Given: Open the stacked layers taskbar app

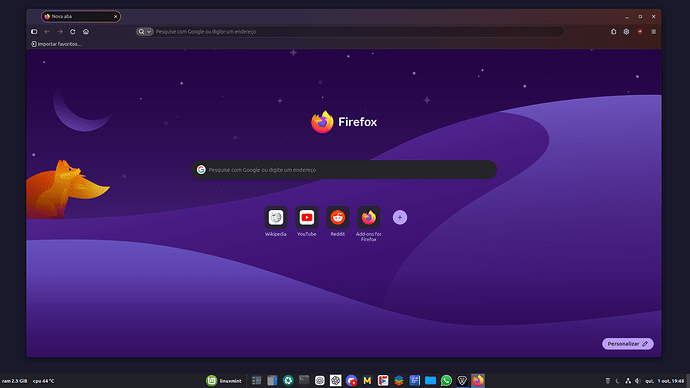Looking at the screenshot, I should [399, 381].
